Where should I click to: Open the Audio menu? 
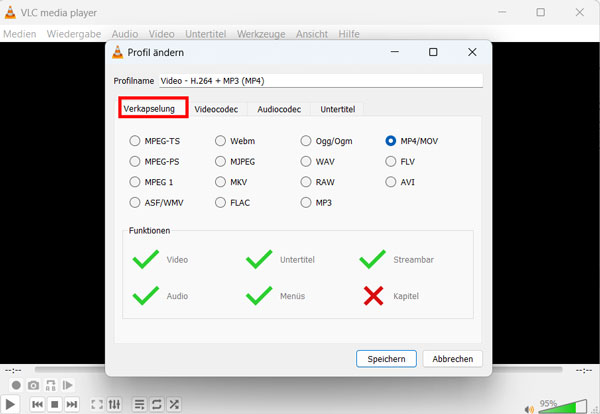click(x=125, y=34)
